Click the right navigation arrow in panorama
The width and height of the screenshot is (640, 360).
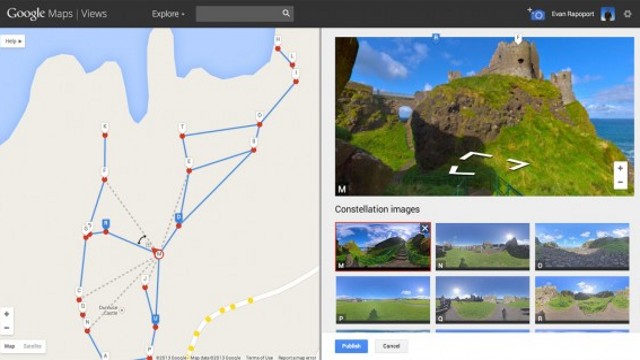point(518,164)
